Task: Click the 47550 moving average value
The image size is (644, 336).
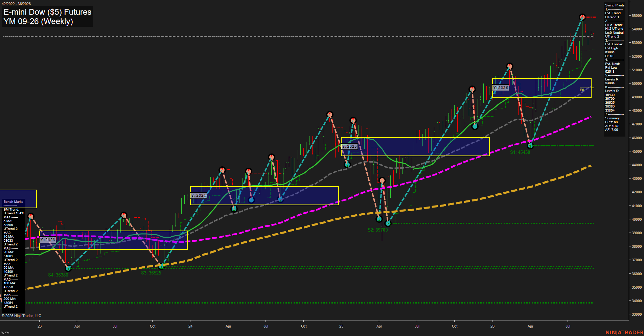Action: point(8,287)
